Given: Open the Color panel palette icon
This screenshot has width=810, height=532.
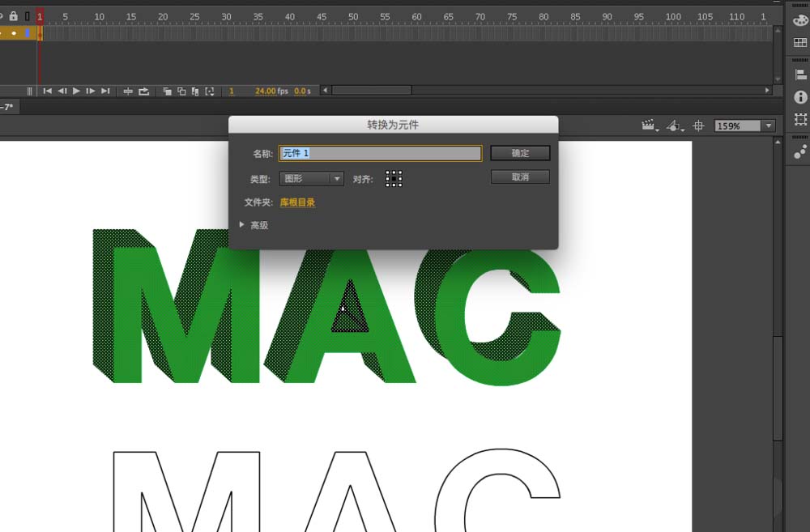Looking at the screenshot, I should tap(800, 21).
